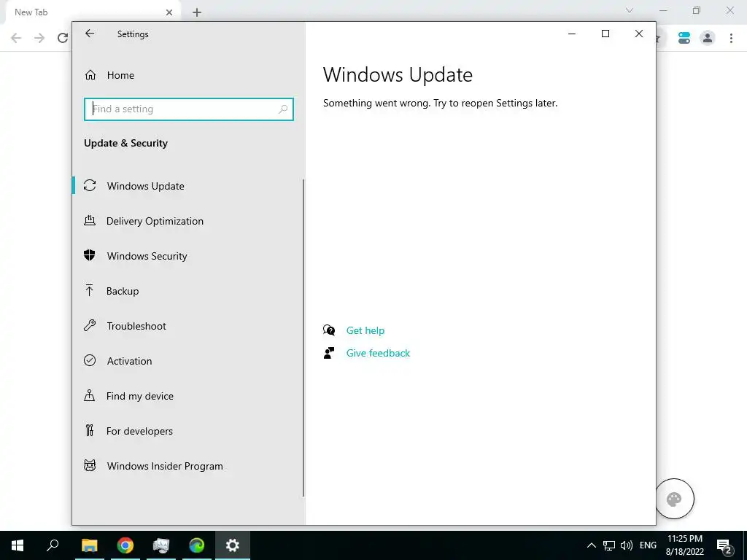This screenshot has height=560, width=747.
Task: Maximize the Settings window
Action: point(605,34)
